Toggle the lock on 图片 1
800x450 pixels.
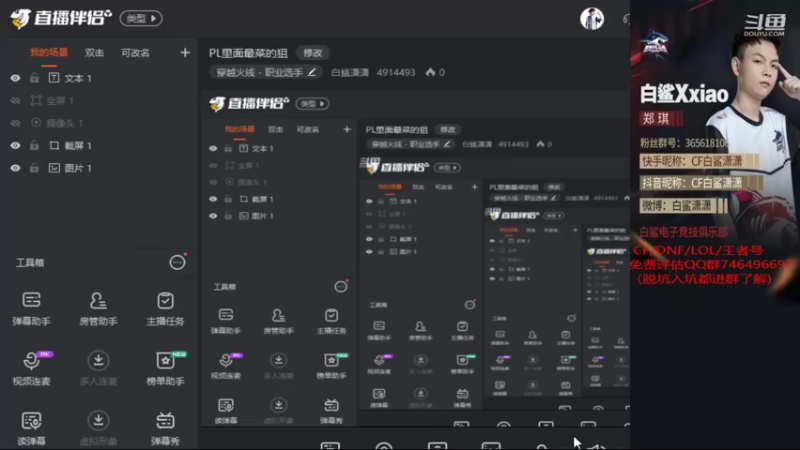(34, 168)
